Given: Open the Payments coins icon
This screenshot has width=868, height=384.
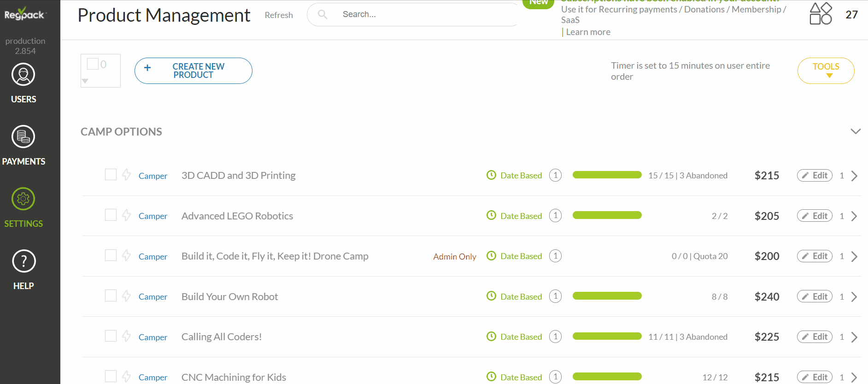Looking at the screenshot, I should 23,137.
